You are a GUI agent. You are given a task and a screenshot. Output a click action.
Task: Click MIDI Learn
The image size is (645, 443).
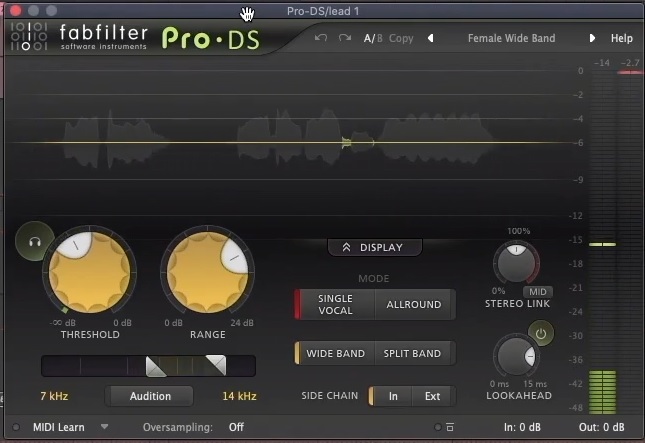(58, 427)
